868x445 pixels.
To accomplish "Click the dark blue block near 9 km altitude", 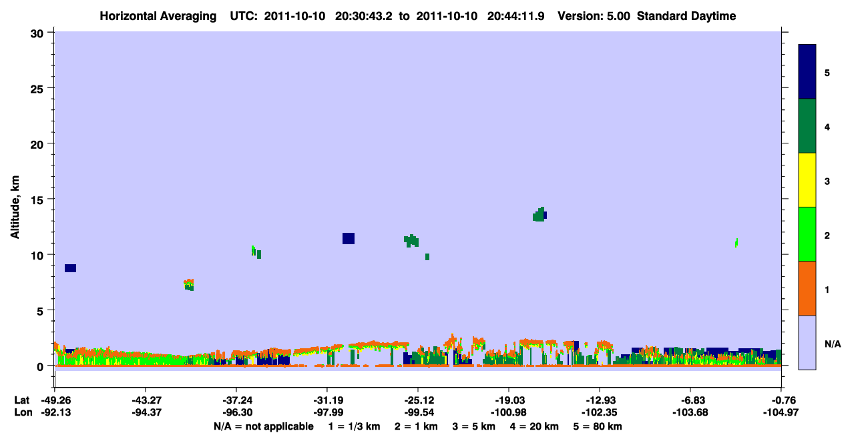I will [x=70, y=268].
